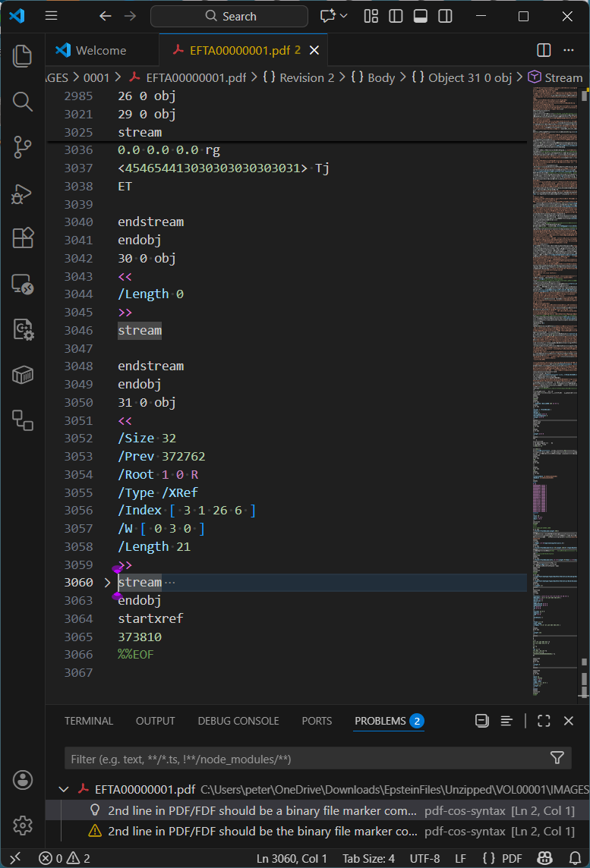Split the editor to the right

tap(544, 50)
